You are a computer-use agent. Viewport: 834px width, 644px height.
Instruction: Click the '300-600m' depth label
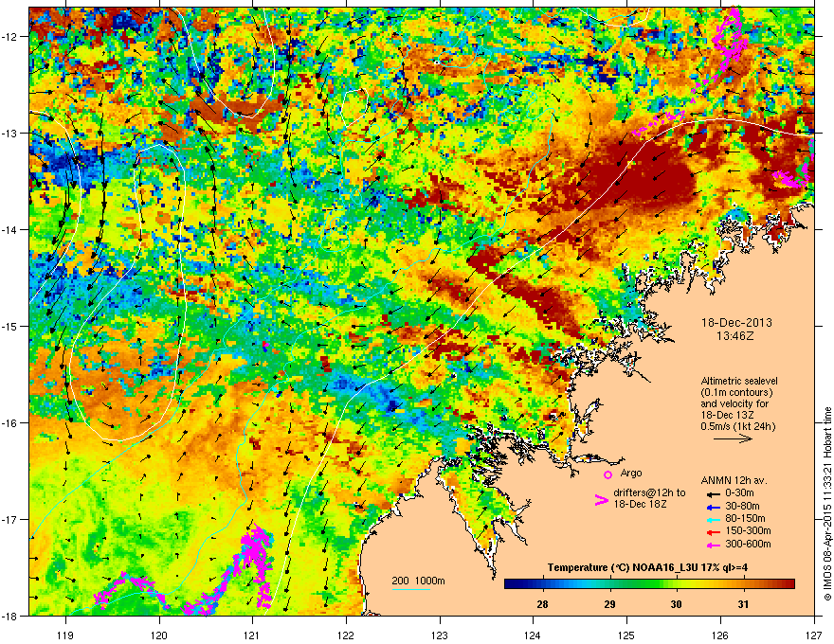pos(748,545)
